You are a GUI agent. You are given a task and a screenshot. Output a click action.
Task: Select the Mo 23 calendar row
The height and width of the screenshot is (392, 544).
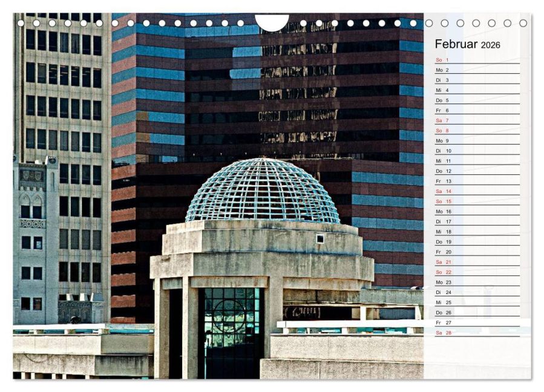(477, 283)
